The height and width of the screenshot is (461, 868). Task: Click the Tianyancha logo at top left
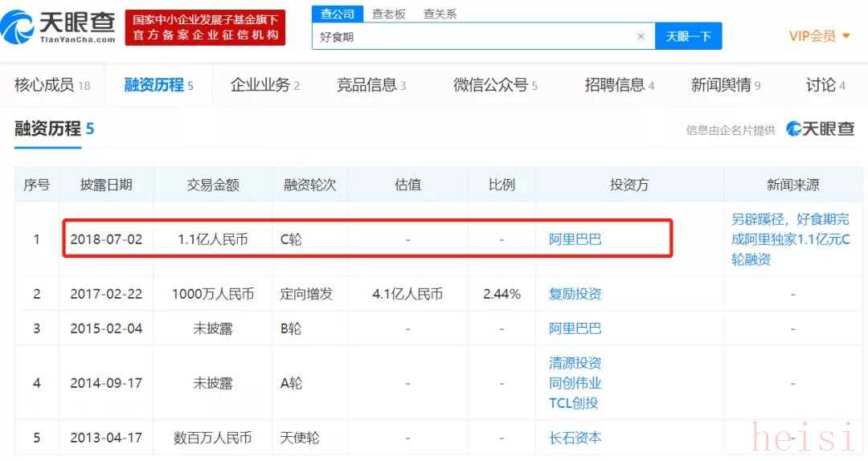coord(58,27)
